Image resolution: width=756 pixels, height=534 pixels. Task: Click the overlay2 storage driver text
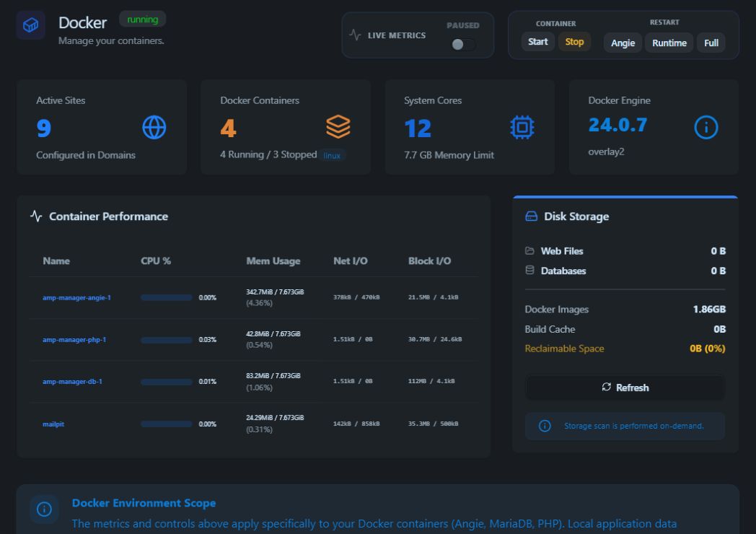click(606, 152)
